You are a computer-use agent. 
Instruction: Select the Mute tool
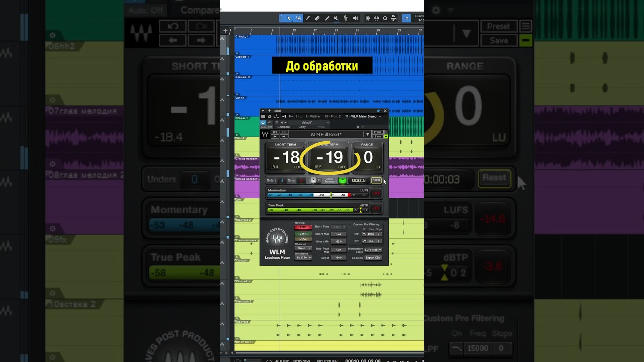(x=336, y=18)
